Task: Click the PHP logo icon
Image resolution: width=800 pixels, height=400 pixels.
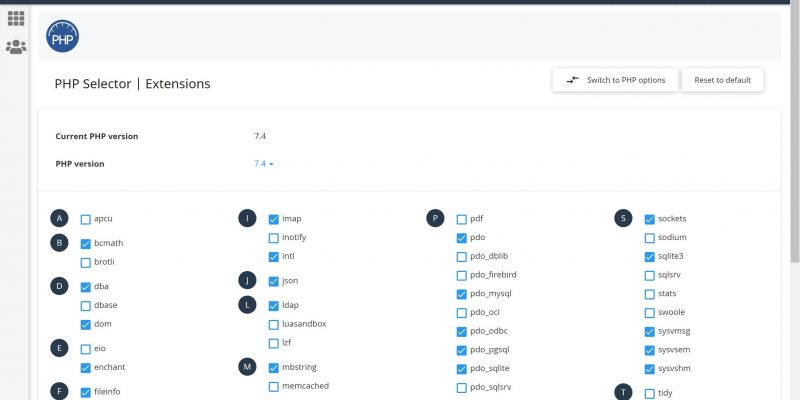Action: click(x=62, y=36)
